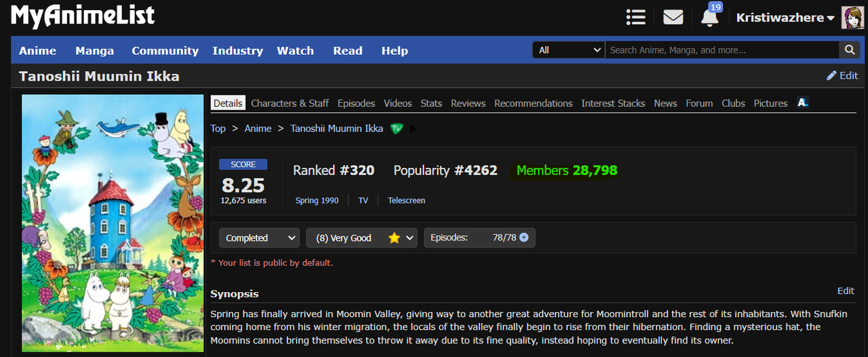Viewport: 868px width, 357px height.
Task: Click the SCORE 8.25 box
Action: (243, 182)
